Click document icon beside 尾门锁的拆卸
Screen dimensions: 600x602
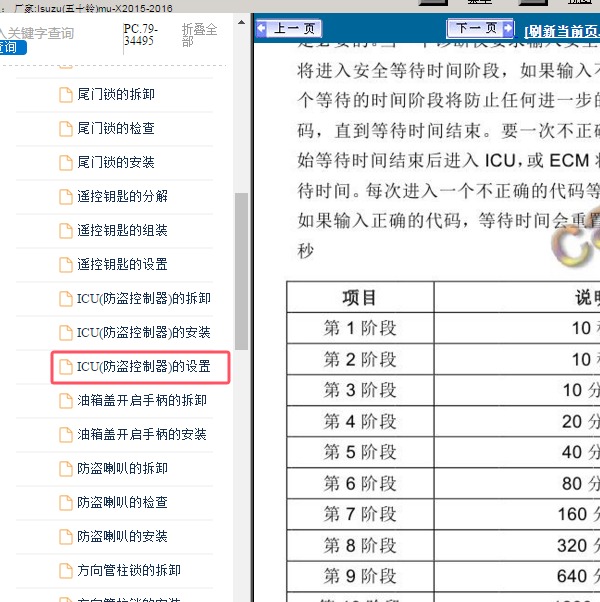click(x=66, y=95)
